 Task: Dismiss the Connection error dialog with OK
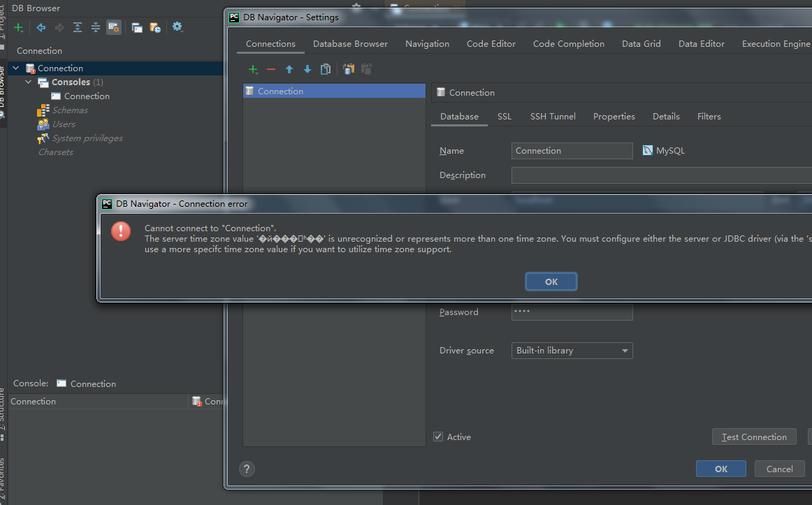click(x=551, y=282)
